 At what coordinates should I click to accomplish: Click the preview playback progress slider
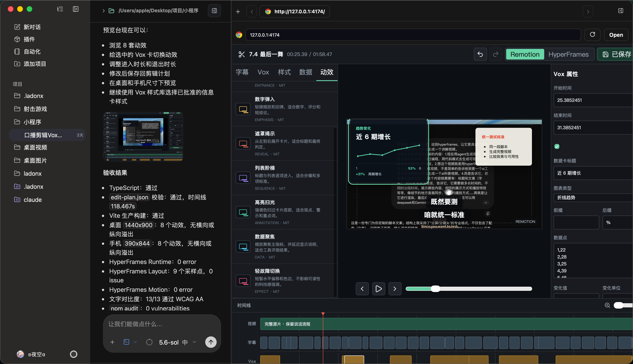click(469, 289)
